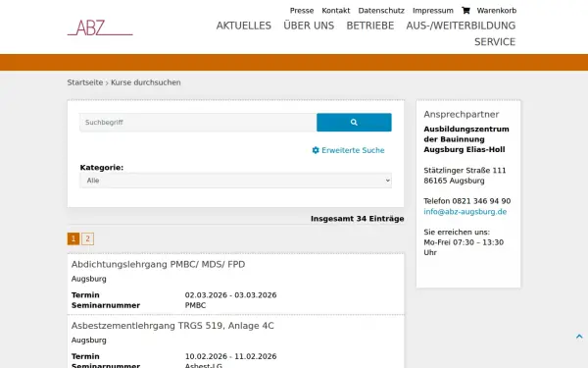Click the Seminarnummer value PMBC

click(x=195, y=305)
